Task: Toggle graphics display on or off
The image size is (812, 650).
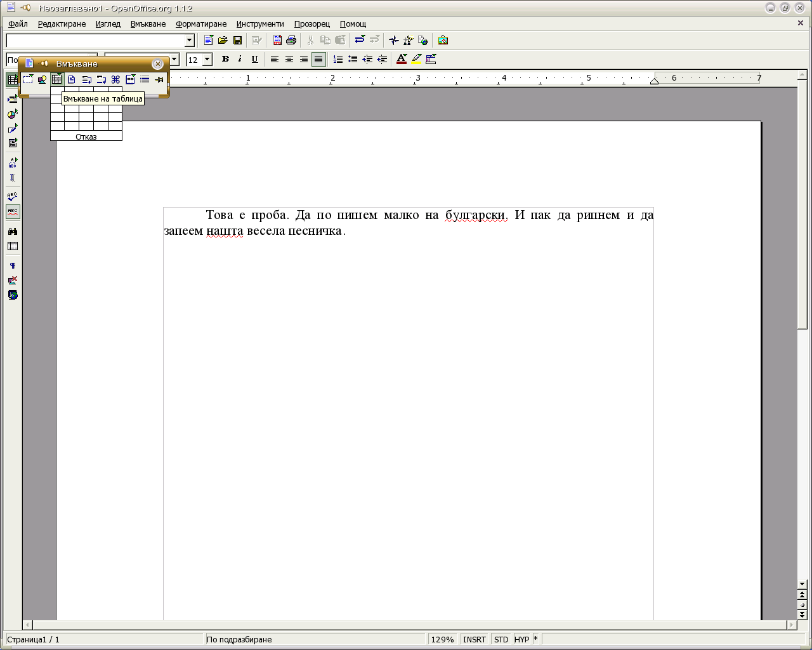Action: pos(13,281)
